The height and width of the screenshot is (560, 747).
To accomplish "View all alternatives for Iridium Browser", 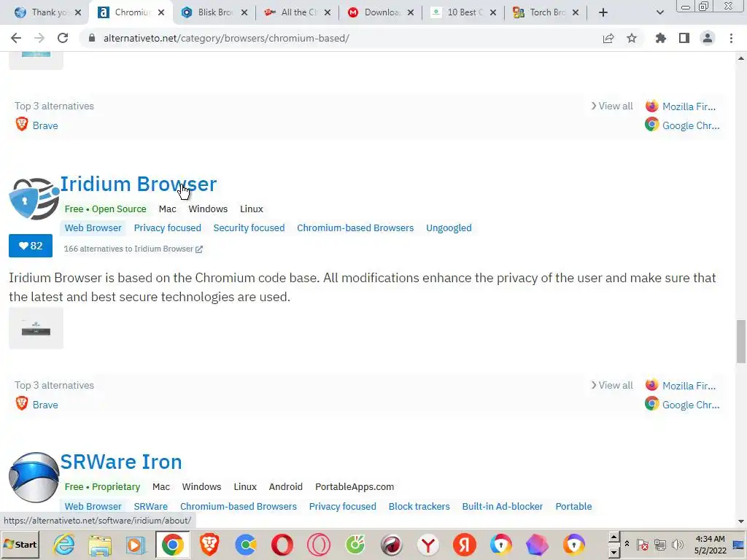I will pyautogui.click(x=612, y=385).
